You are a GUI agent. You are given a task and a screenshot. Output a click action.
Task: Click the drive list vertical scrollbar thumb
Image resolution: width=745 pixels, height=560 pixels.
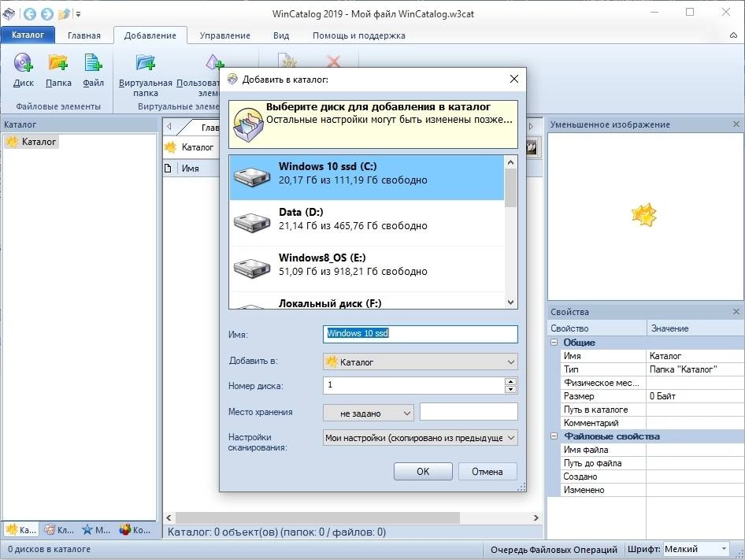[x=511, y=187]
